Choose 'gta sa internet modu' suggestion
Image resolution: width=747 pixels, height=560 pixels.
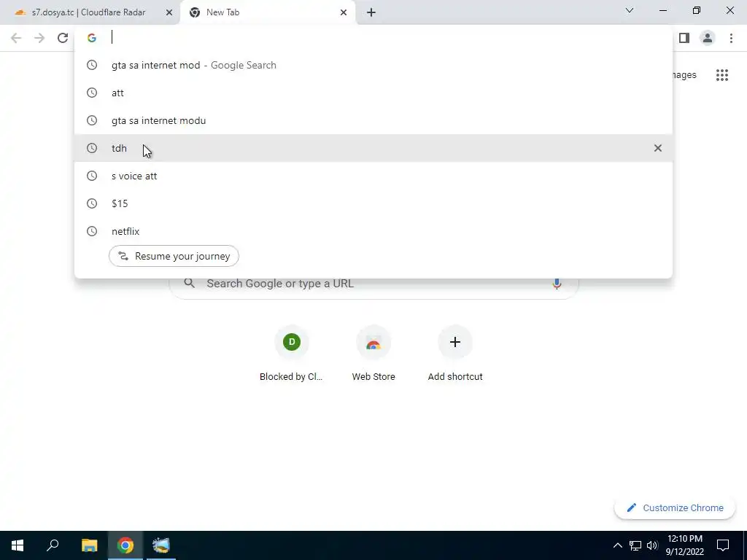point(373,120)
